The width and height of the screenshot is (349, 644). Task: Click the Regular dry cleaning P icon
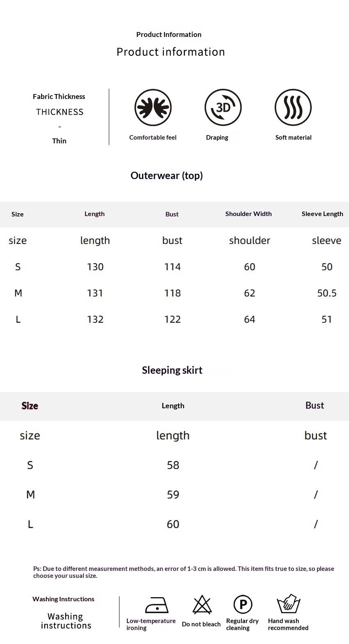pos(243,605)
